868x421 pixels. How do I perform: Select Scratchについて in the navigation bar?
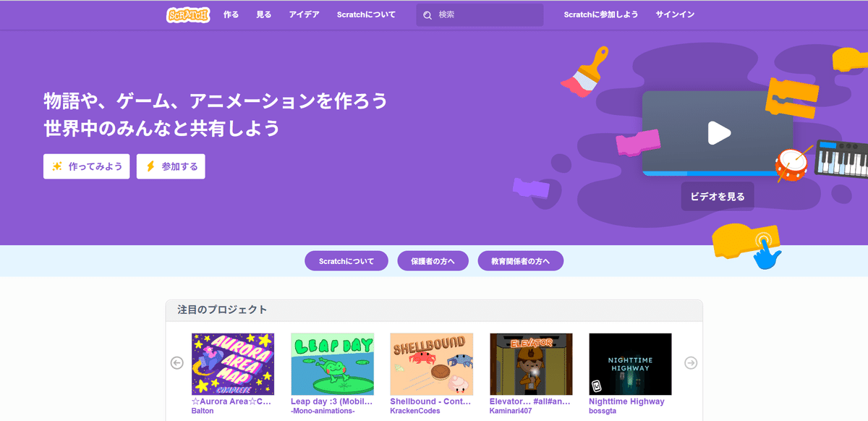coord(366,14)
